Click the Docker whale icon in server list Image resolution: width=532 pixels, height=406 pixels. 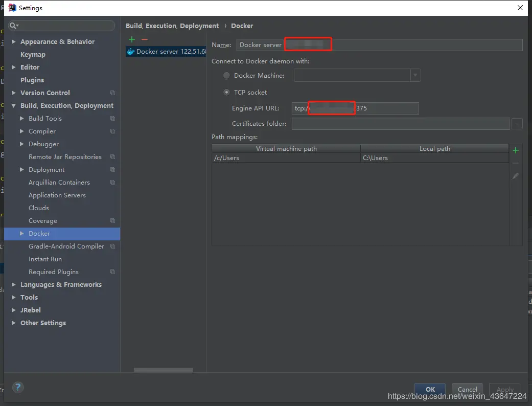point(131,52)
